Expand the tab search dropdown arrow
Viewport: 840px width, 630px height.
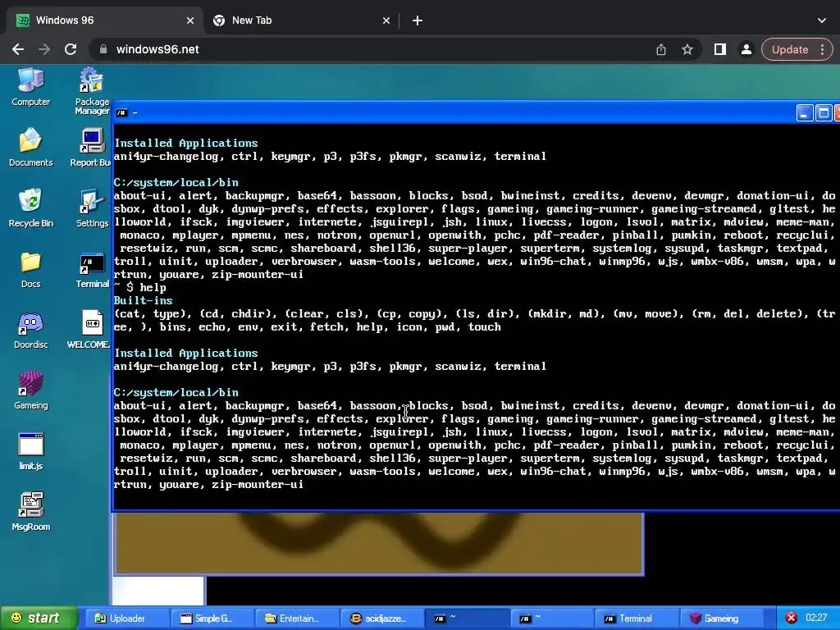click(x=822, y=21)
